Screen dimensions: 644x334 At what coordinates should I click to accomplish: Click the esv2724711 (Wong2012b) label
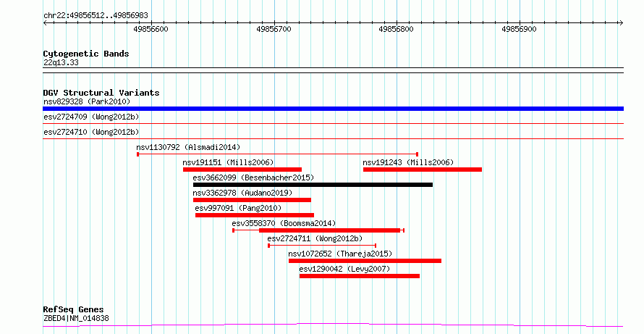click(315, 238)
